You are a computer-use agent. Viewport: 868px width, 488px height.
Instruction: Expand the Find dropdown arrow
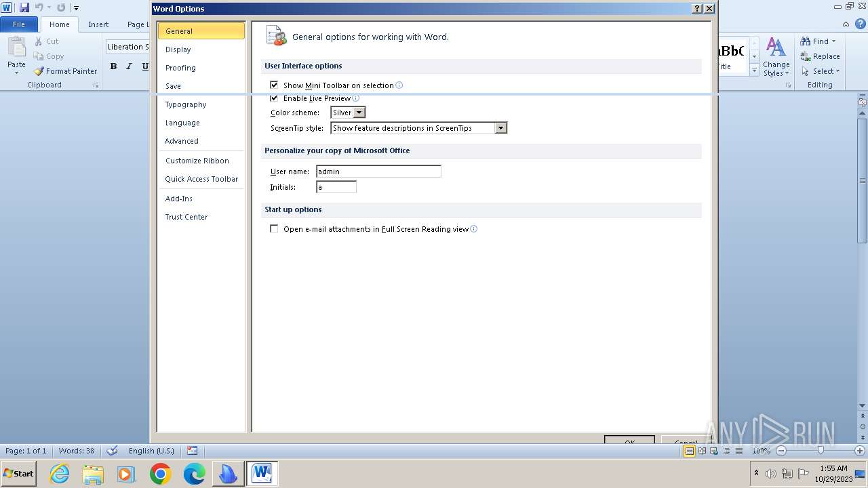coord(834,41)
